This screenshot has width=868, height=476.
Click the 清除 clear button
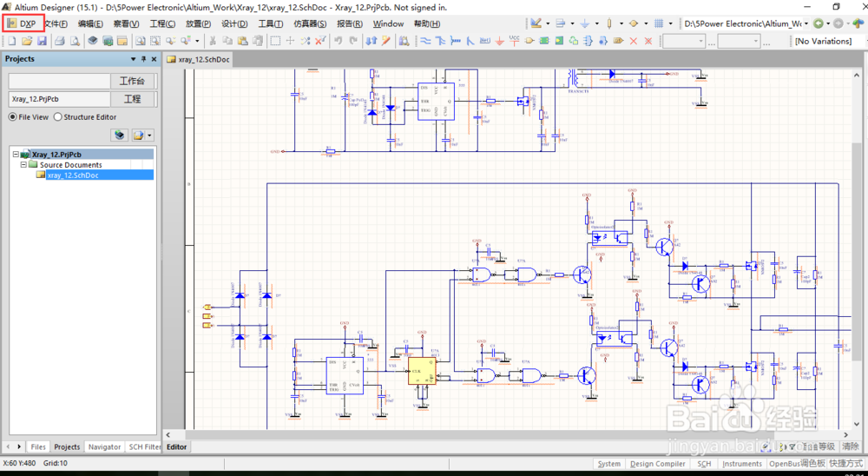click(x=852, y=446)
